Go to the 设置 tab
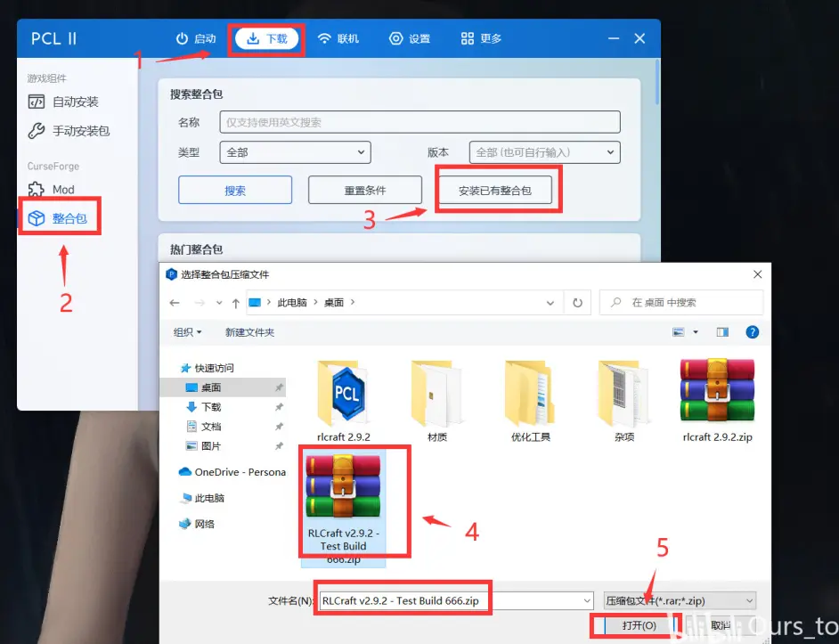 point(410,38)
